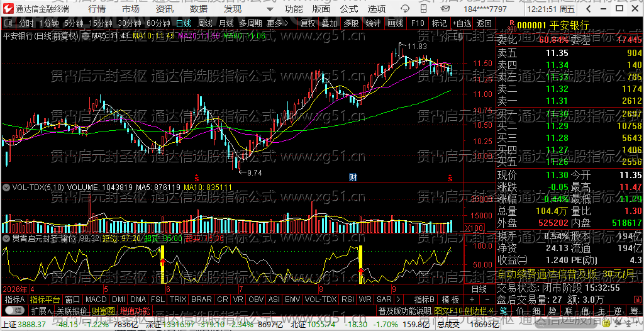Choose the DMI indicator

point(119,300)
